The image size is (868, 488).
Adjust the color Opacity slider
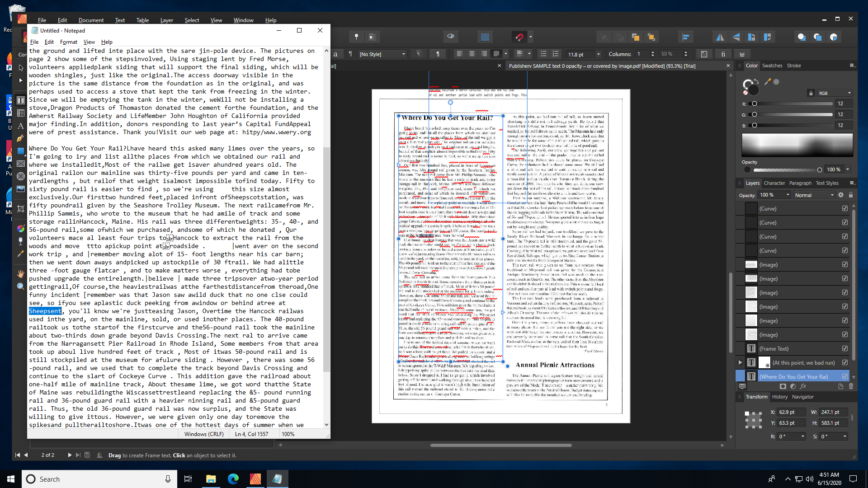788,170
